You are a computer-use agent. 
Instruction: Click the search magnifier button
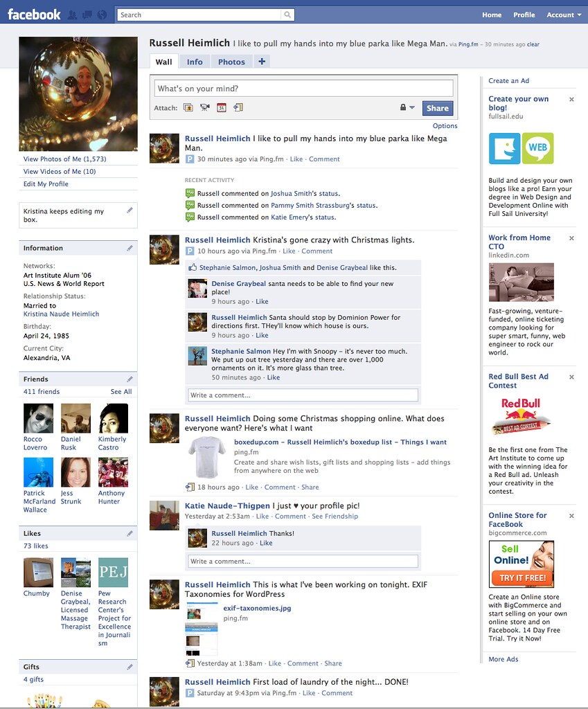(x=287, y=15)
